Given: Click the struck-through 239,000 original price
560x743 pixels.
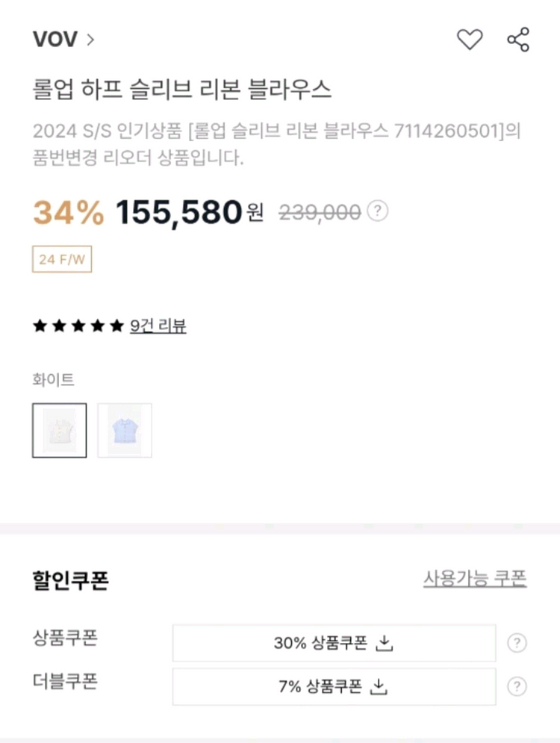Looking at the screenshot, I should tap(320, 213).
